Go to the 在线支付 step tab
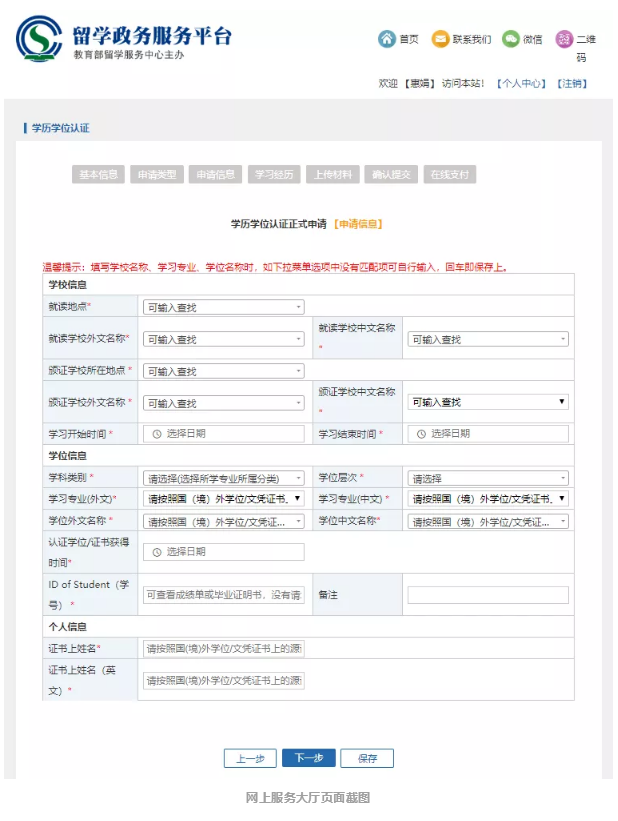Image resolution: width=618 pixels, height=821 pixels. pos(449,174)
